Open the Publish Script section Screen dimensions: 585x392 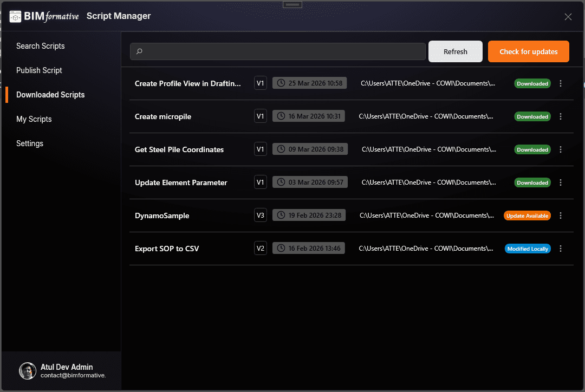point(39,70)
